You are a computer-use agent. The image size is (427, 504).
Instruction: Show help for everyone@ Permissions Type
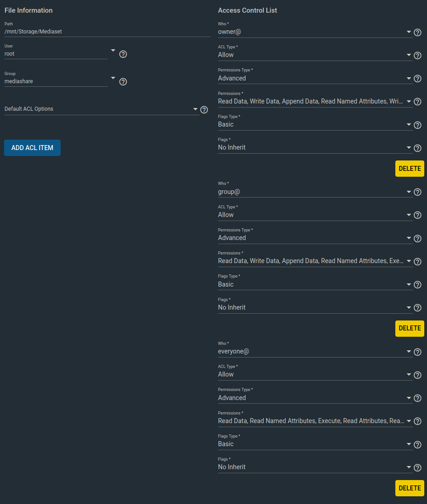click(418, 398)
